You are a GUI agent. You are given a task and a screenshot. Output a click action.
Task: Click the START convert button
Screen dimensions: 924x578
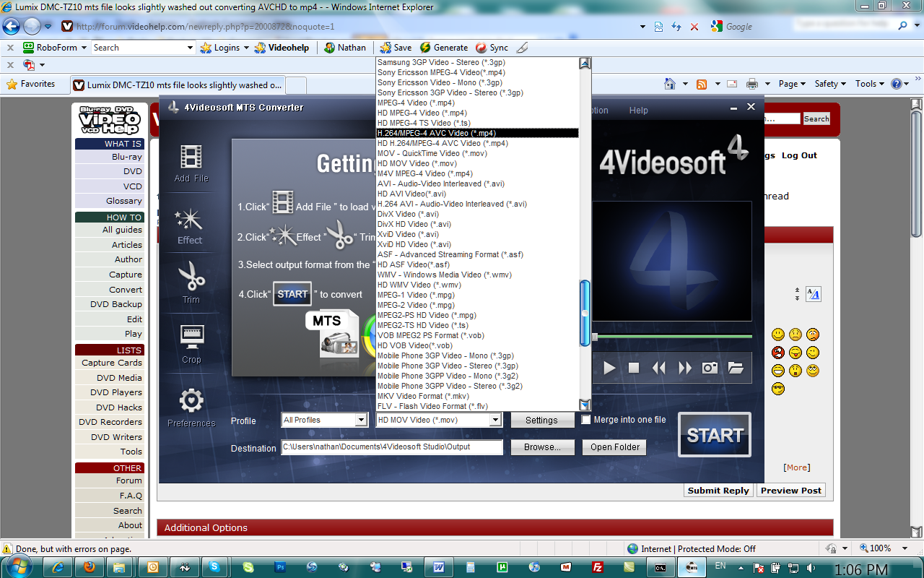point(715,435)
